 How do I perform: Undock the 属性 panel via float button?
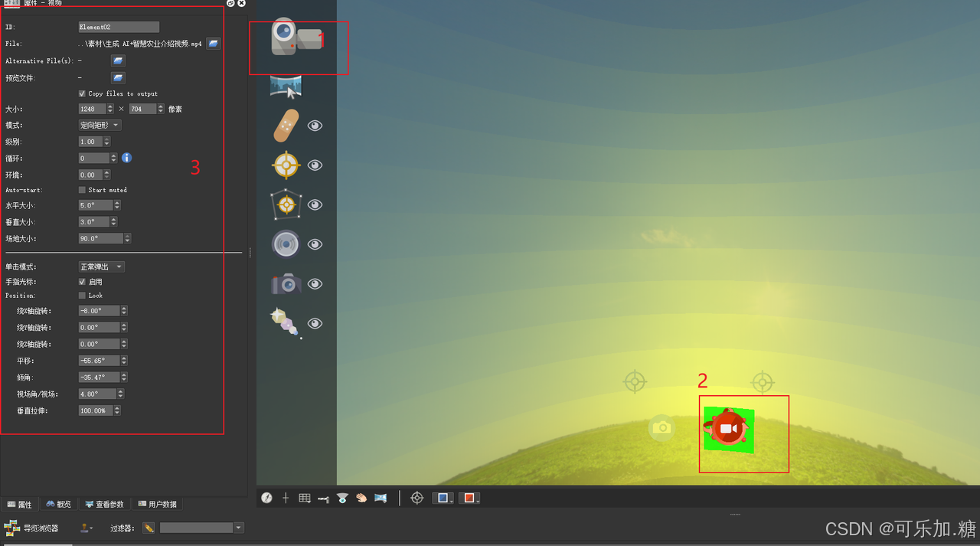(230, 4)
